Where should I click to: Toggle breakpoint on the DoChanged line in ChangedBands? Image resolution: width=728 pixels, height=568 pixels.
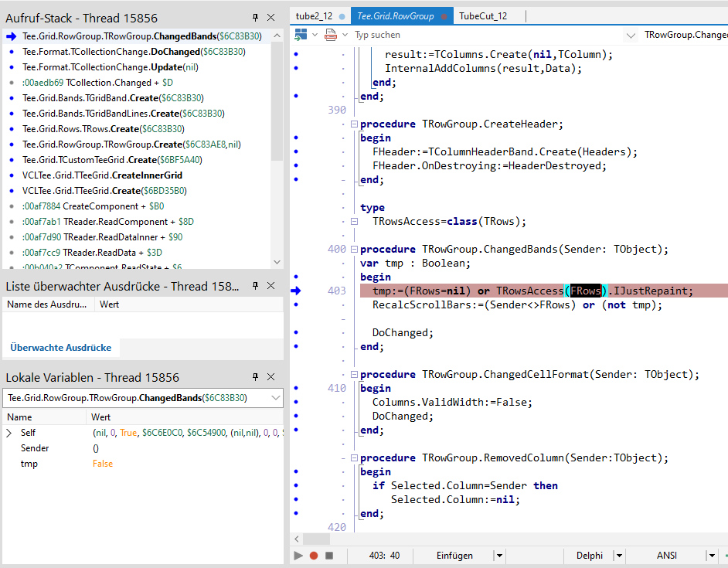(296, 332)
